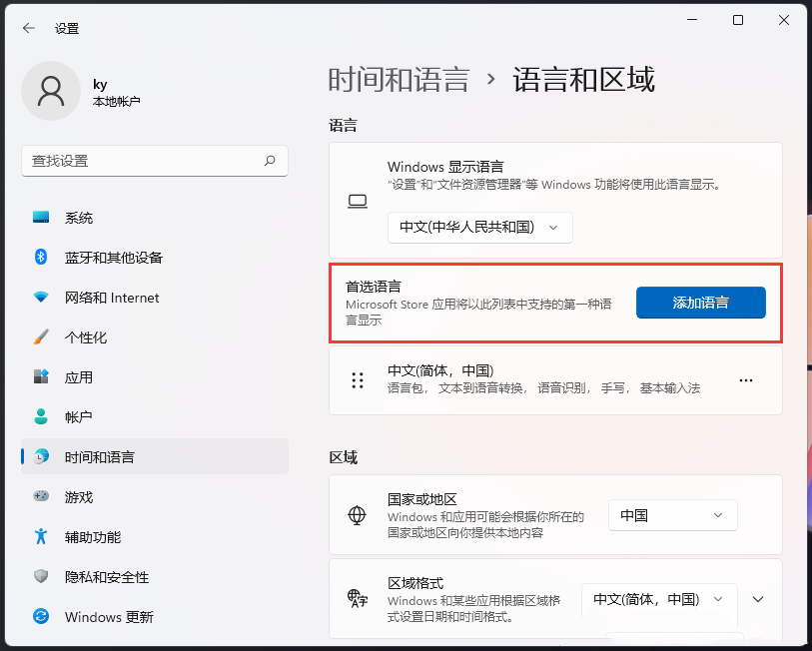Open the Windows 显示语言 dropdown
This screenshot has height=651, width=812.
[479, 228]
